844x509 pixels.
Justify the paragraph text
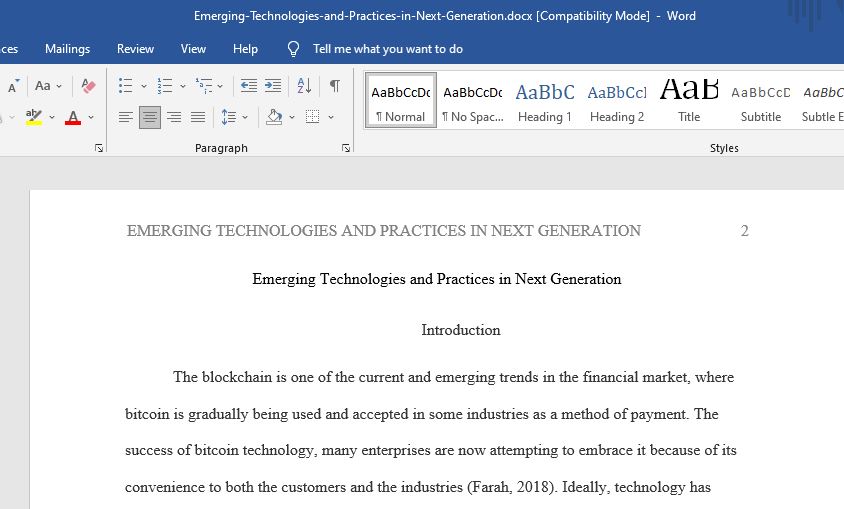click(x=198, y=117)
